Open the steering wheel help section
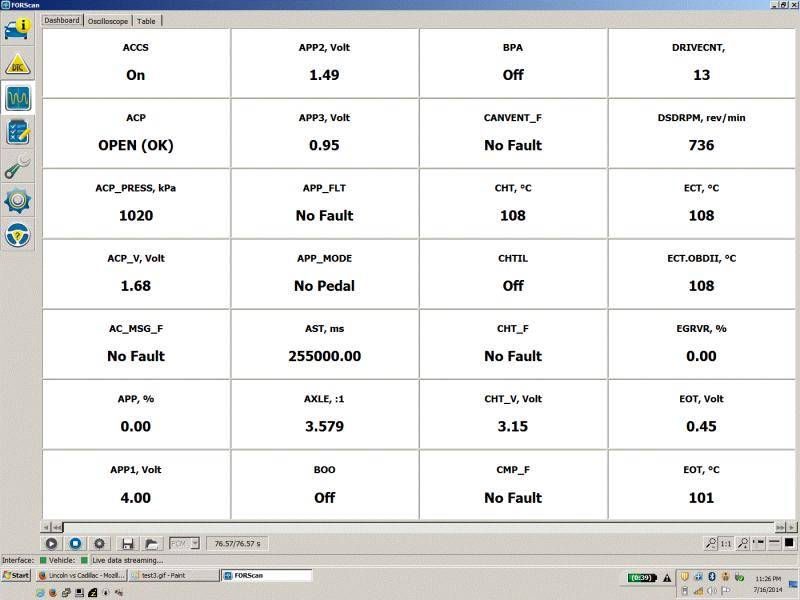Viewport: 800px width, 600px height. pyautogui.click(x=18, y=235)
